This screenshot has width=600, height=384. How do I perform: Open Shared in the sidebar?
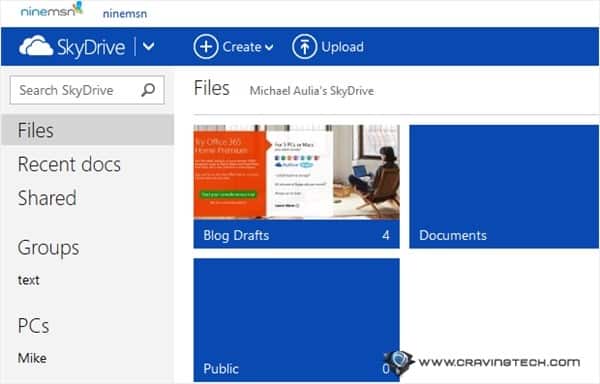click(47, 198)
